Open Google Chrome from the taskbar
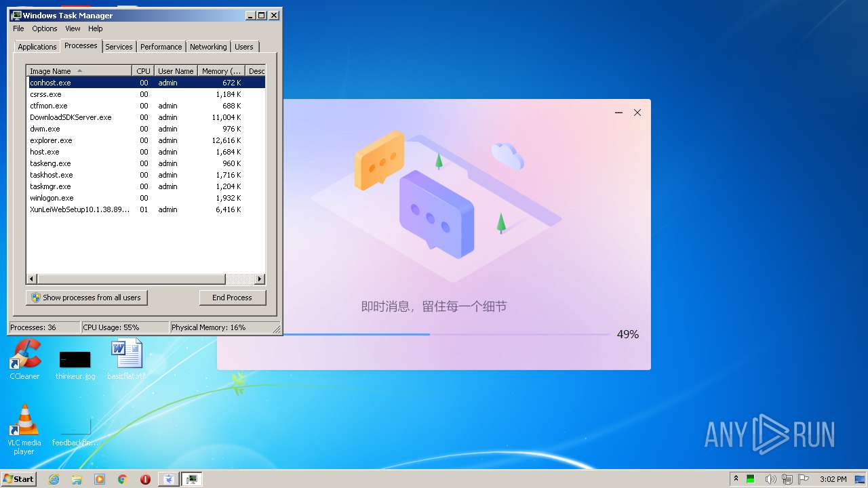The width and height of the screenshot is (868, 488). (123, 479)
